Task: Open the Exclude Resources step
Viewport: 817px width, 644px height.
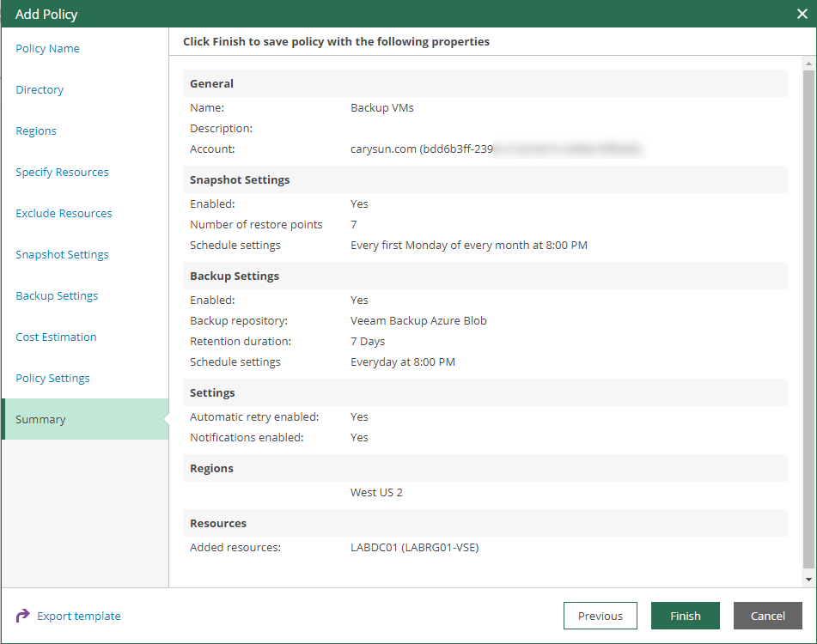Action: pyautogui.click(x=64, y=213)
